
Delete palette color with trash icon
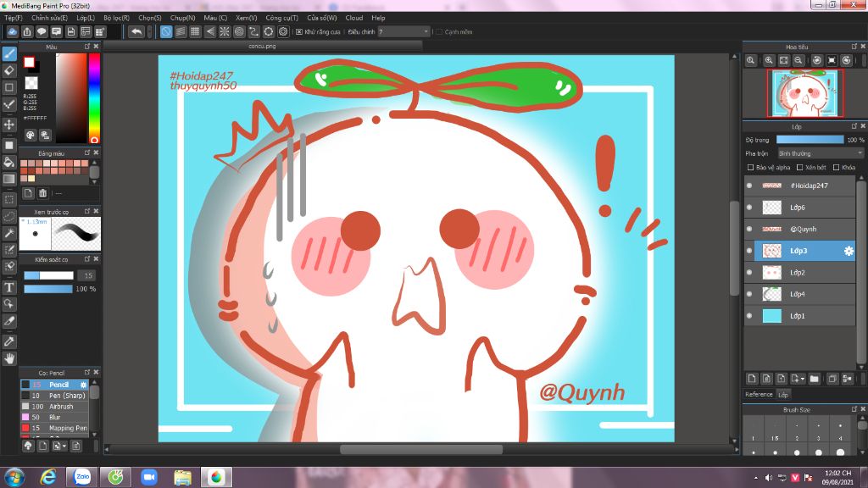click(x=42, y=193)
